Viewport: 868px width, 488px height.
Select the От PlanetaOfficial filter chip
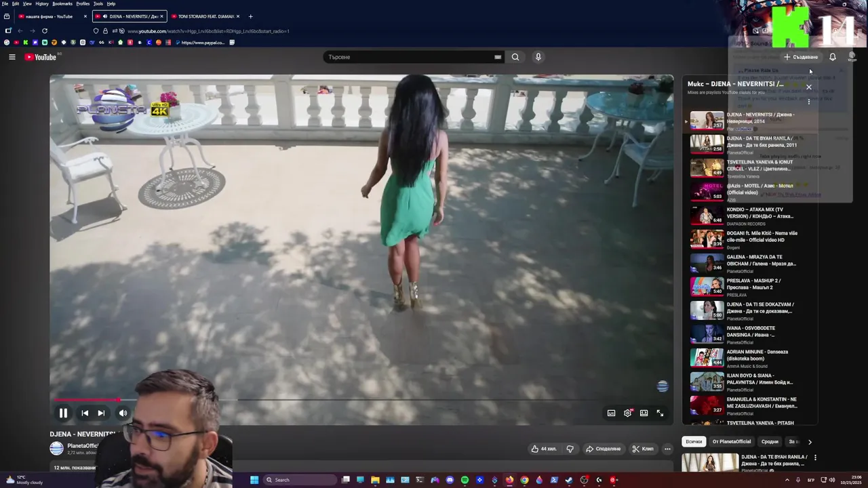[x=732, y=442]
